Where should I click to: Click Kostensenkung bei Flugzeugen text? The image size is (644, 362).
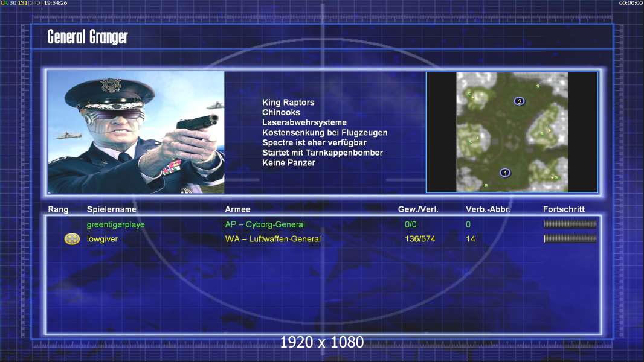[x=325, y=132]
